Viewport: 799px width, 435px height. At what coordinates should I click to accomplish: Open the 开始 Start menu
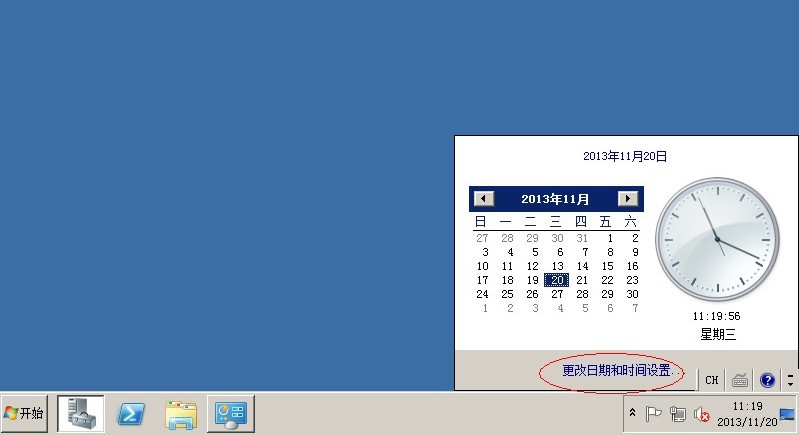tap(25, 413)
